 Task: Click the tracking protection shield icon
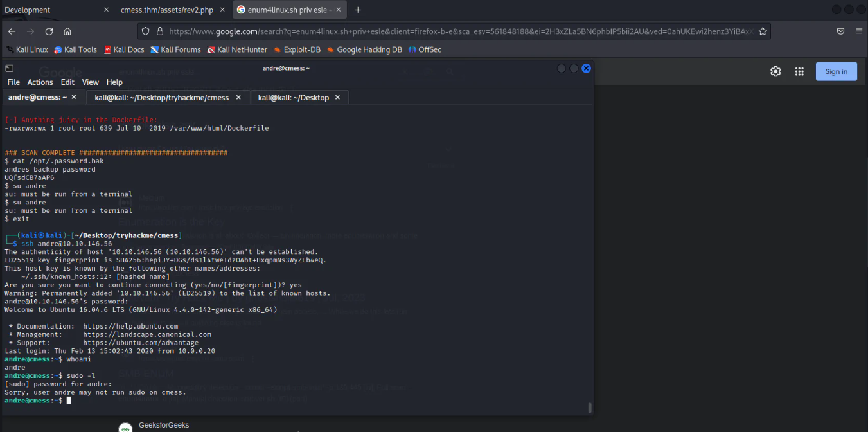tap(145, 32)
